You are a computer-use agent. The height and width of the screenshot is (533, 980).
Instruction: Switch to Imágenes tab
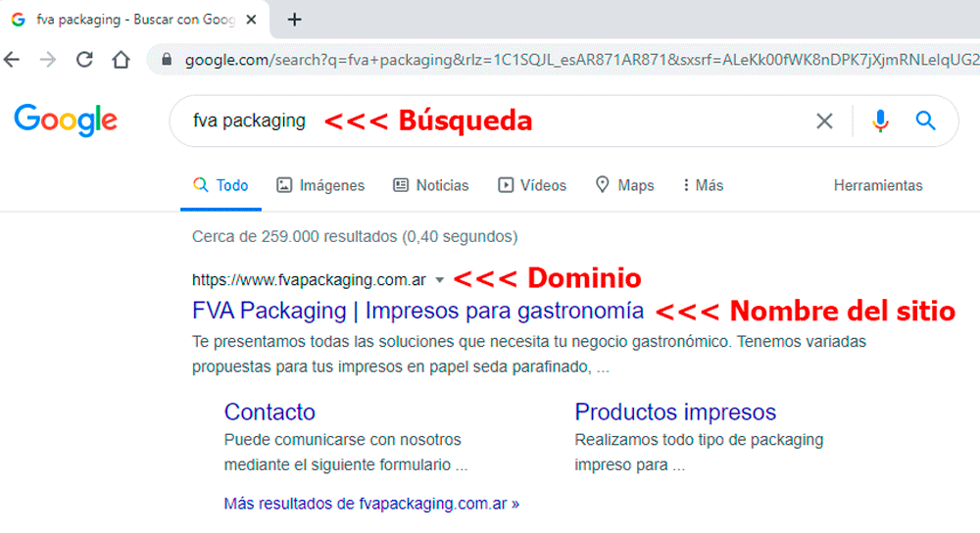320,185
